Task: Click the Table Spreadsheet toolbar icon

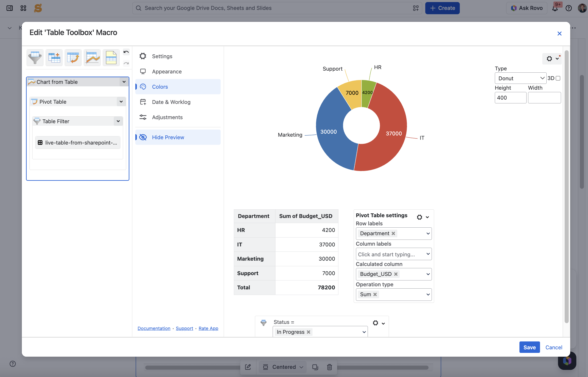Action: point(111,58)
